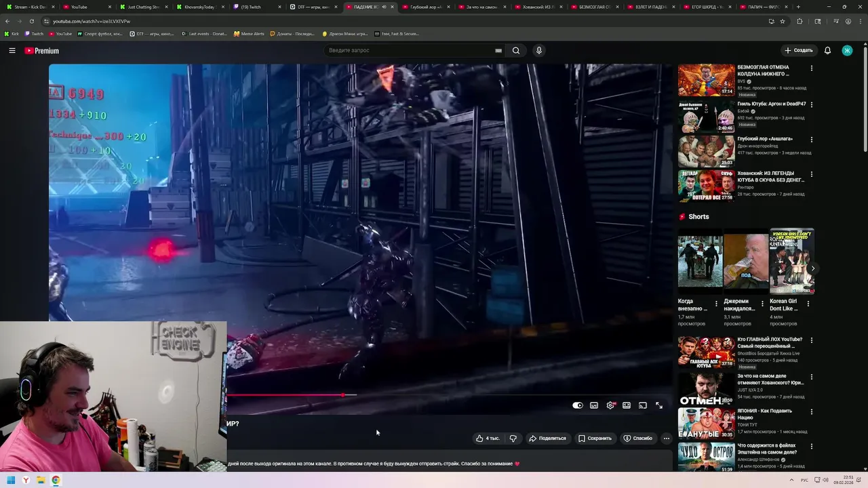Open the YouTube guide hamburger menu
The height and width of the screenshot is (488, 868).
12,50
